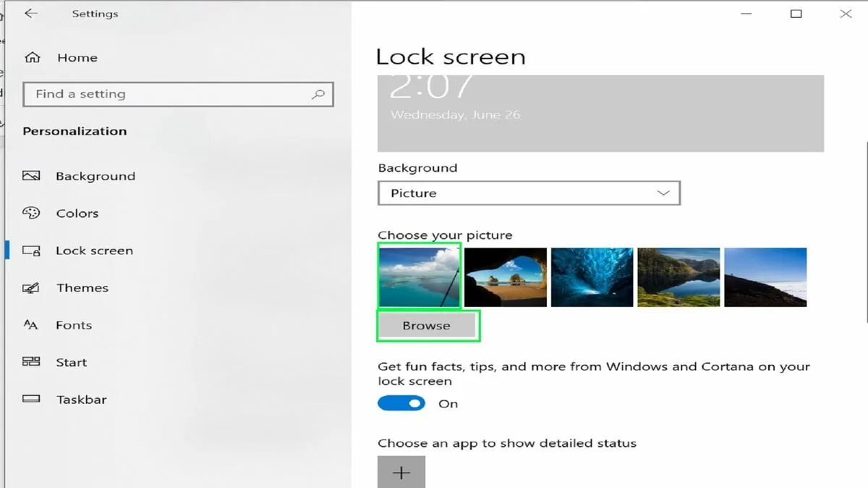Click the Lock screen sidebar icon
The width and height of the screenshot is (868, 488).
pos(31,251)
